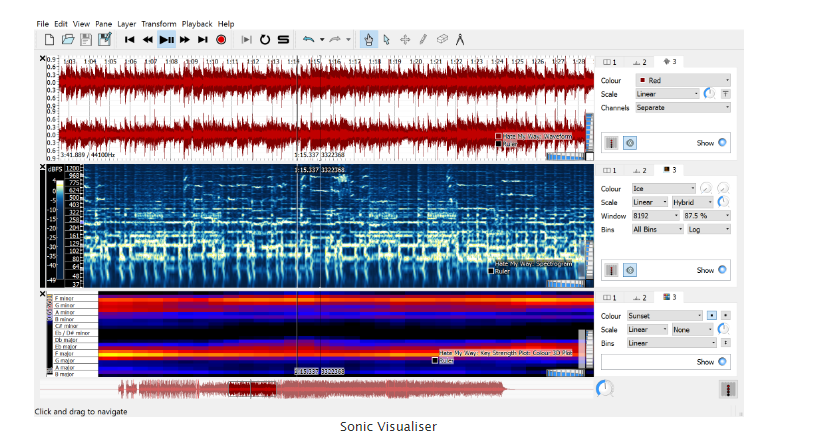This screenshot has width=835, height=439.
Task: Switch to key strength pane's layer tab 1
Action: coord(609,298)
